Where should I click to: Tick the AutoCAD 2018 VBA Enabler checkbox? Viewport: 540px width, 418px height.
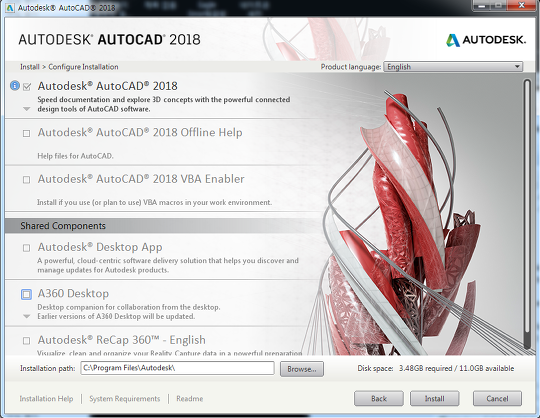(x=26, y=180)
